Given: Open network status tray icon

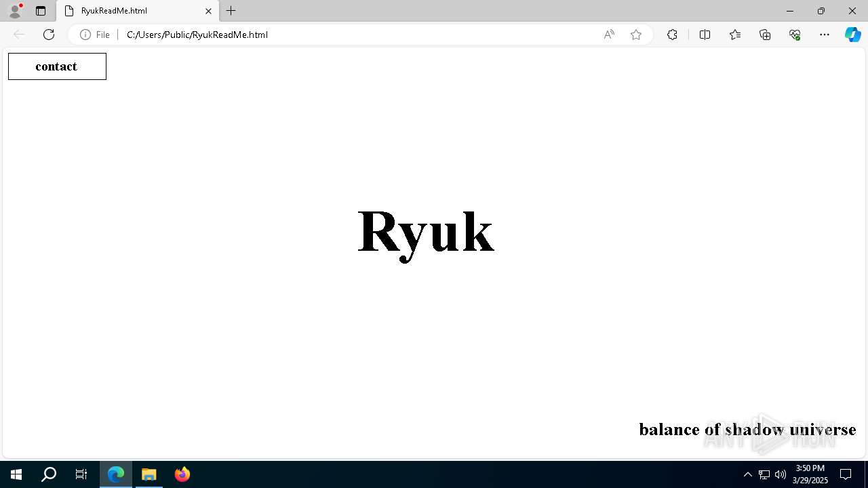Looking at the screenshot, I should tap(764, 474).
